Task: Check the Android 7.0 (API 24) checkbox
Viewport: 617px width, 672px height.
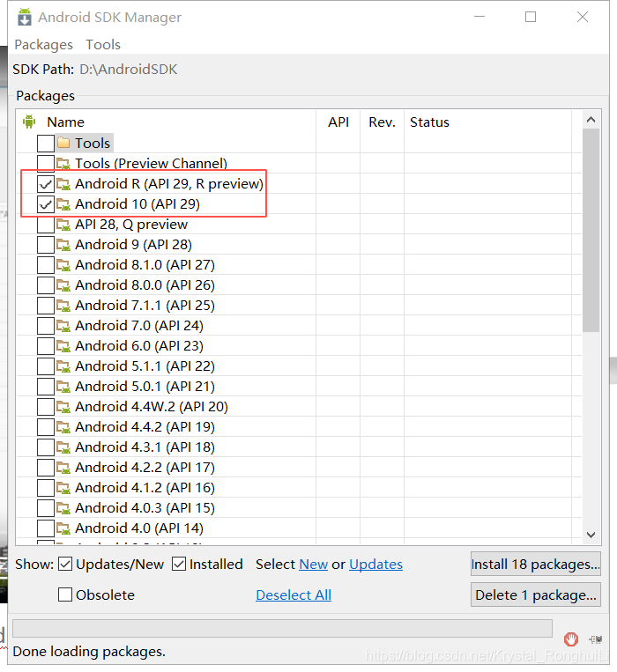Action: pyautogui.click(x=46, y=326)
